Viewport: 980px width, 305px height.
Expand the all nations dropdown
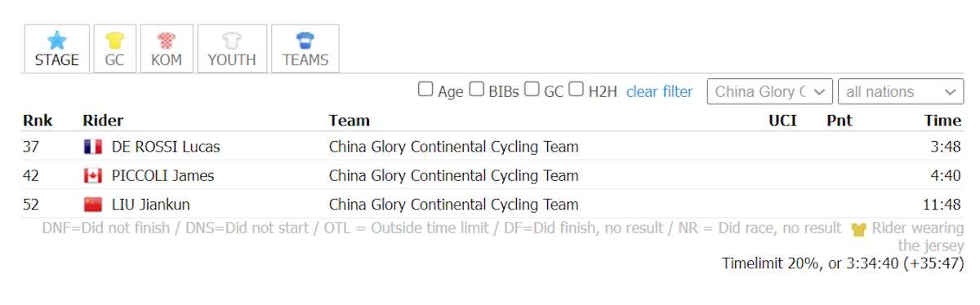(x=901, y=91)
